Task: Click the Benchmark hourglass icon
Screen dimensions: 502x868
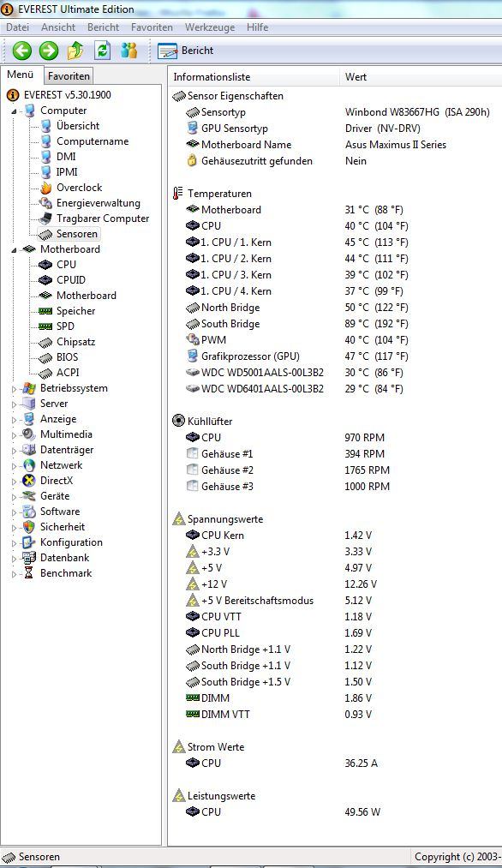Action: pos(29,573)
